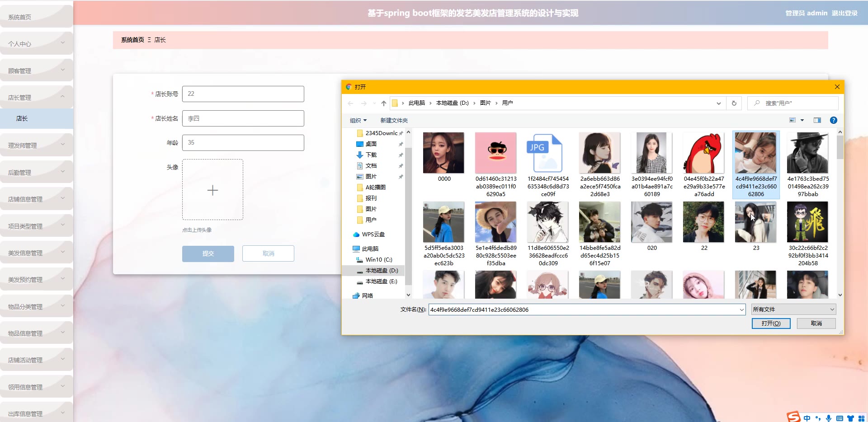The width and height of the screenshot is (868, 422).
Task: Expand the 后勤管理 sidebar menu
Action: pos(37,172)
